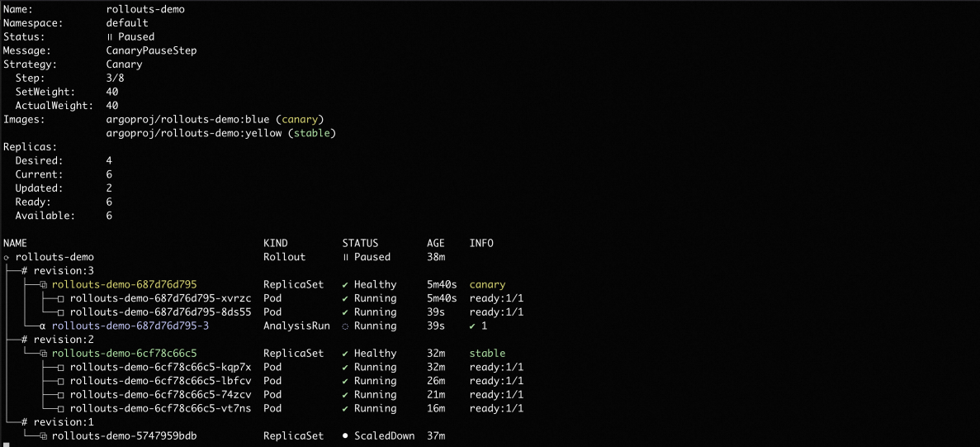Click the Running checkmark for pod 74zcv
980x447 pixels.
pyautogui.click(x=345, y=394)
